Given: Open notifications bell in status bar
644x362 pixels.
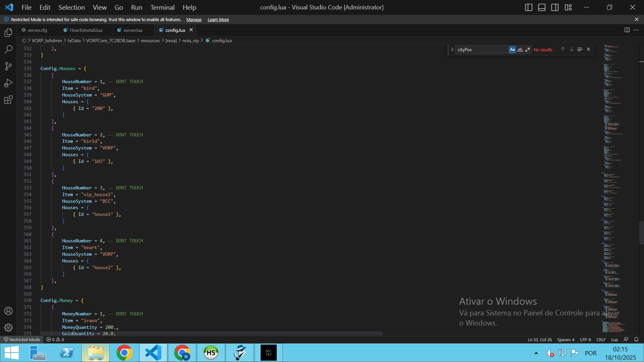Looking at the screenshot, I should pos(636,340).
